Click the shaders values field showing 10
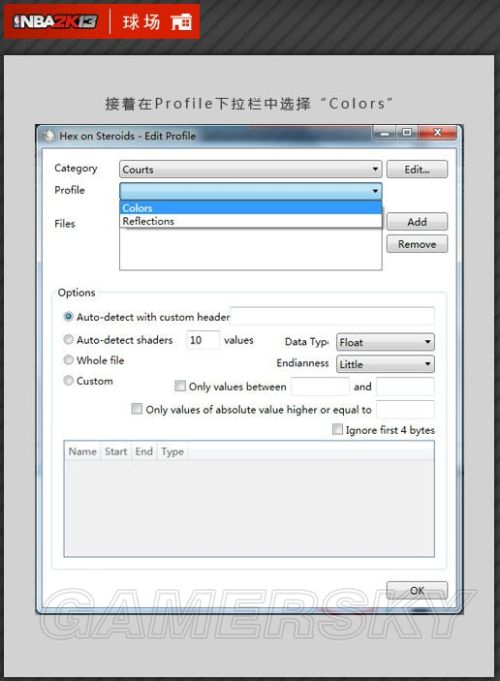500x681 pixels. click(x=203, y=340)
